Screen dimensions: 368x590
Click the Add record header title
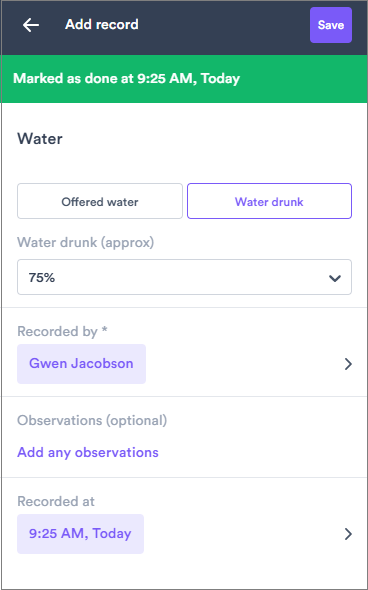coord(102,25)
